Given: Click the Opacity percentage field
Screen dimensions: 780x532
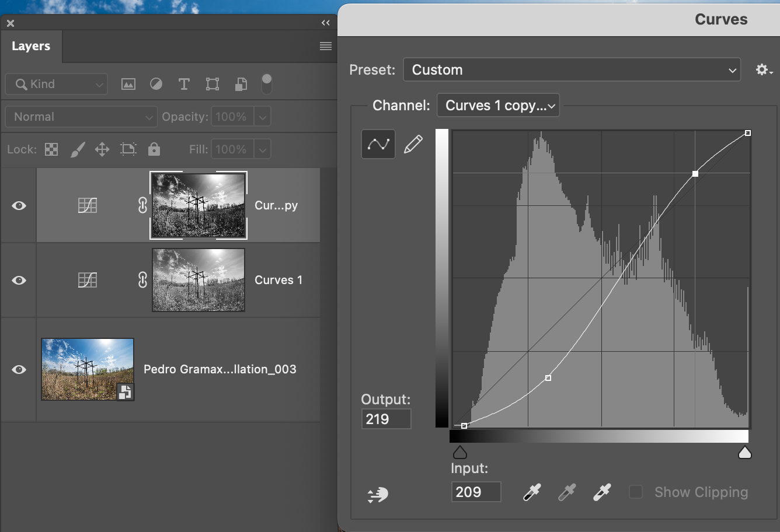Looking at the screenshot, I should [233, 117].
